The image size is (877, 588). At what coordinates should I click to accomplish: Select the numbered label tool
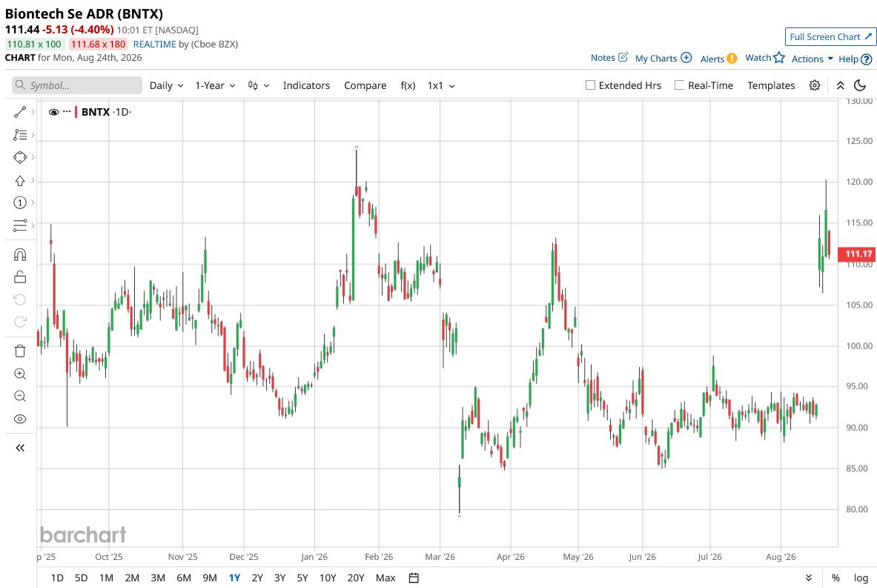(19, 202)
